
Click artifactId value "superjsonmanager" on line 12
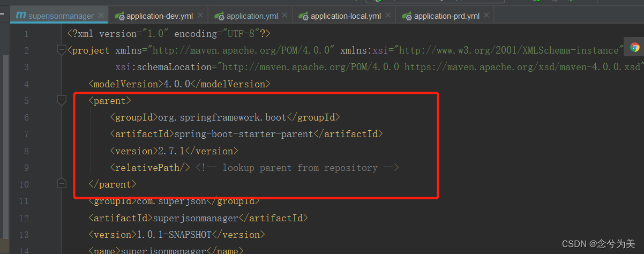pos(196,218)
